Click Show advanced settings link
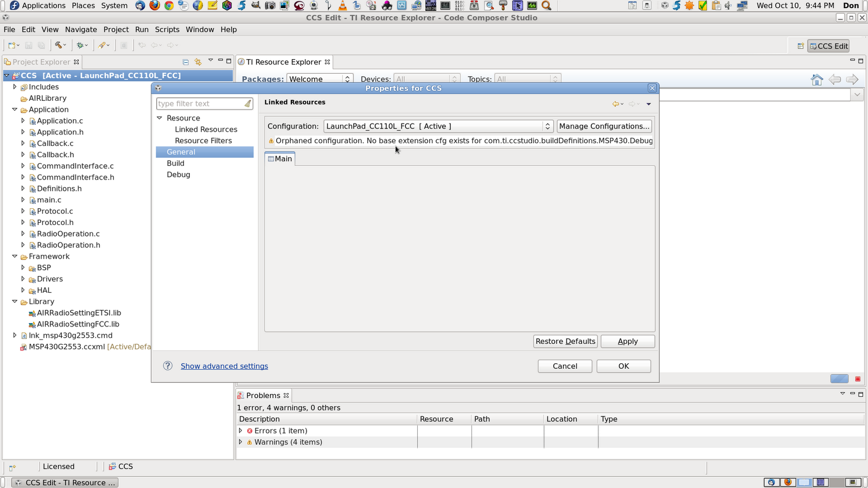Viewport: 868px width, 488px height. [x=224, y=366]
